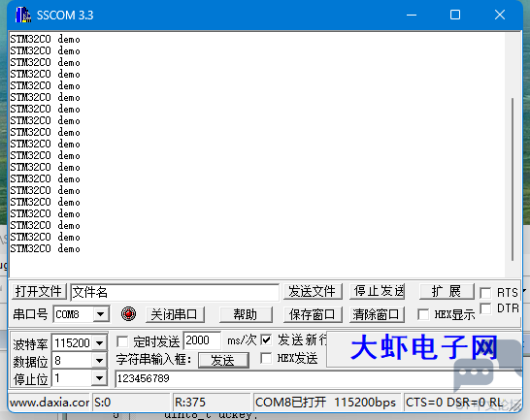Click the CTS=0 DSR=0 status text
The image size is (530, 420).
454,403
